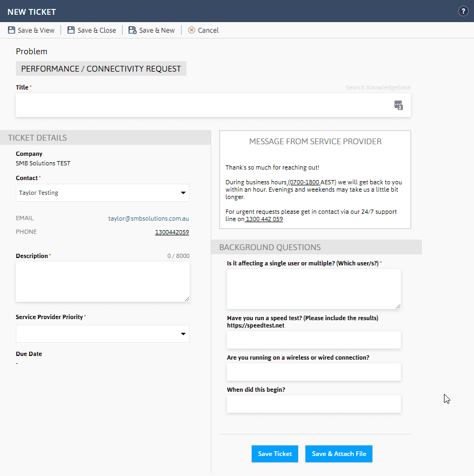
Task: Grab the user question box resize handle
Action: pyautogui.click(x=398, y=306)
